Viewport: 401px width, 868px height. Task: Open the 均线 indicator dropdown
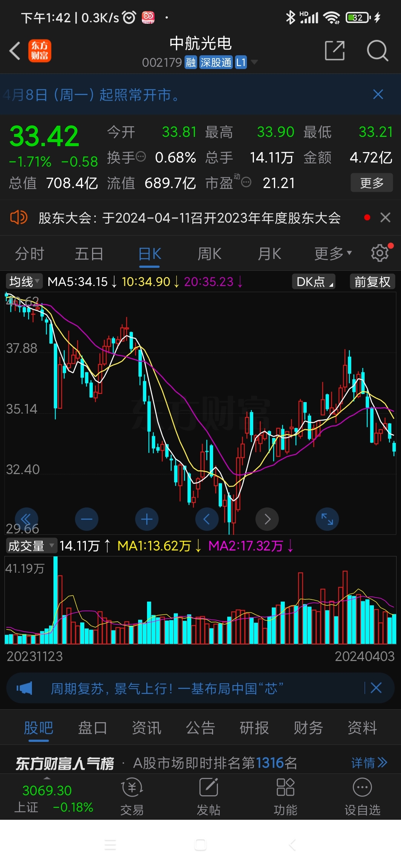tap(24, 282)
